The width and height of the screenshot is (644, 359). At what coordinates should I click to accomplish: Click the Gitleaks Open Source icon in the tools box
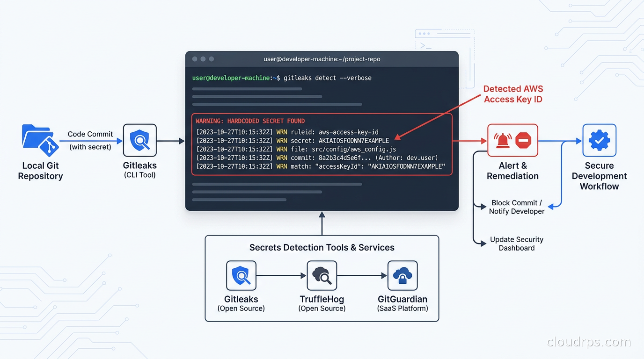coord(241,276)
